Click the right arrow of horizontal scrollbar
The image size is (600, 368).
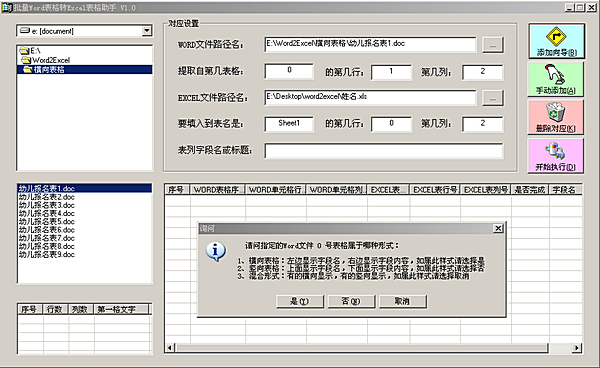tap(577, 348)
